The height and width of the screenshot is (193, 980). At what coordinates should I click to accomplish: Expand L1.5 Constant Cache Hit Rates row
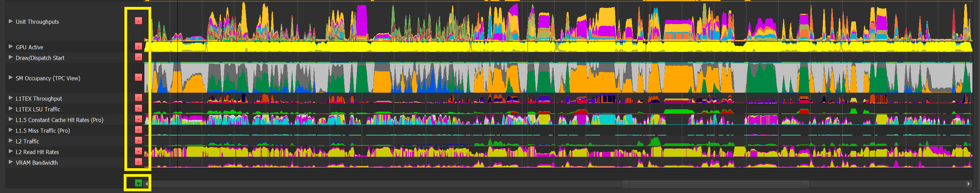coord(11,120)
